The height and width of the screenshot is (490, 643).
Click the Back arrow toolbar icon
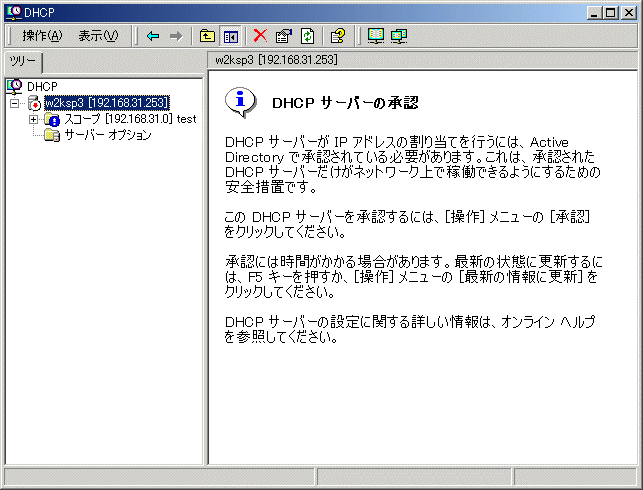pos(153,36)
